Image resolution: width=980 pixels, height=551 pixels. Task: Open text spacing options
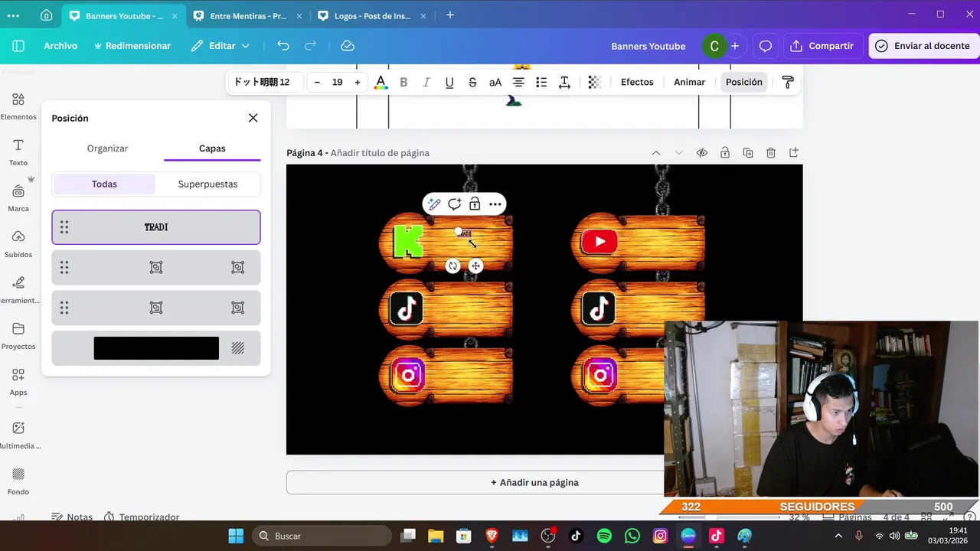point(564,83)
